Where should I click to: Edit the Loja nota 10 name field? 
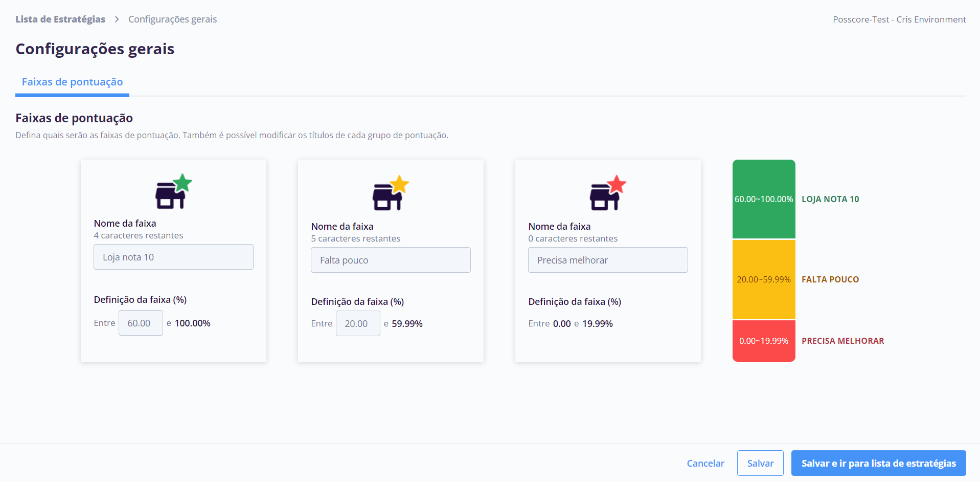(173, 257)
